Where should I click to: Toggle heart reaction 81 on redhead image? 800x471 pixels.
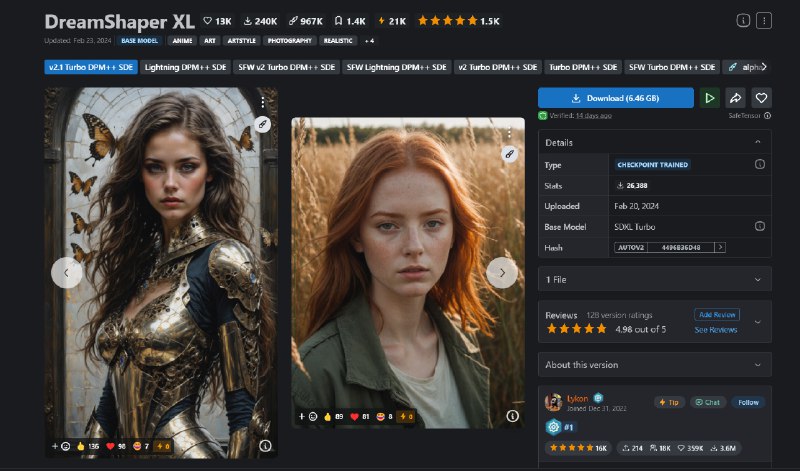[x=360, y=417]
